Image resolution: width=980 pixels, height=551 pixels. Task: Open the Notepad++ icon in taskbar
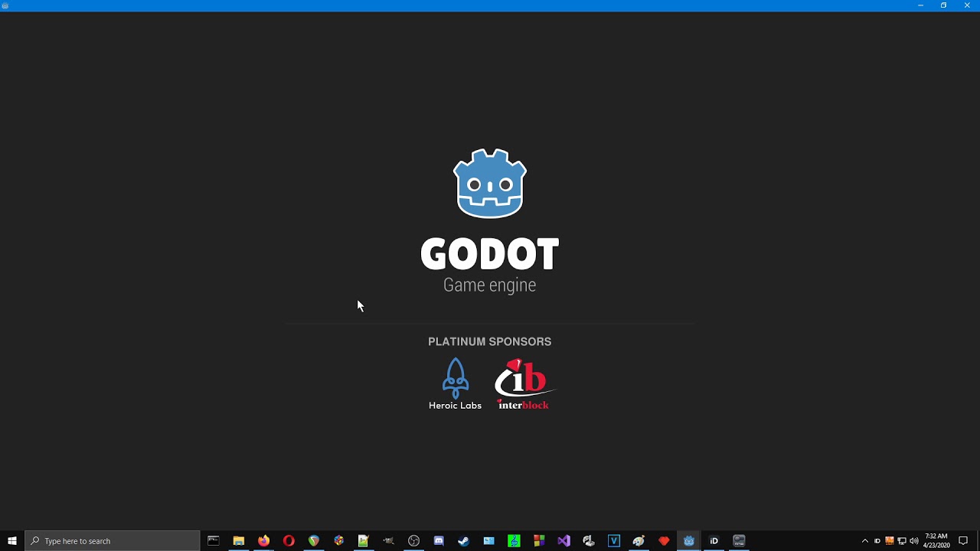[364, 541]
